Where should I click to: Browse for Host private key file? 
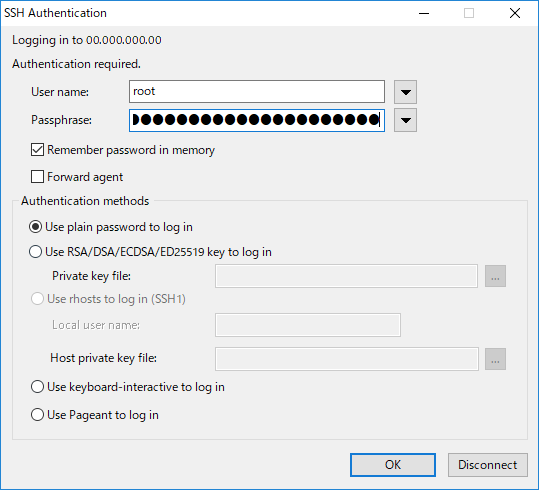(495, 359)
